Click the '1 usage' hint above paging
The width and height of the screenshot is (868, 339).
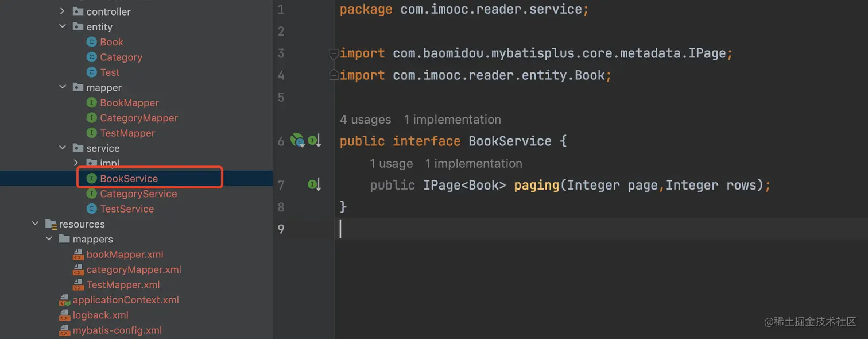pos(392,164)
